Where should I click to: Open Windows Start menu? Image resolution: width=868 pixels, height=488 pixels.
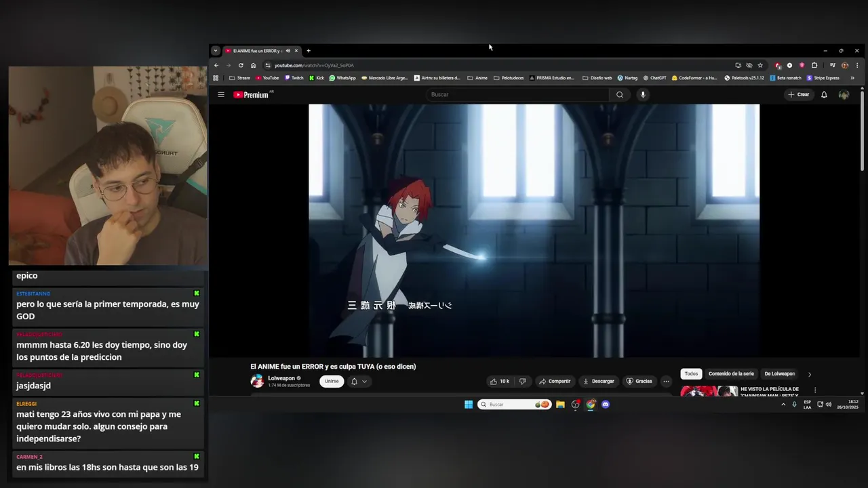(x=469, y=405)
